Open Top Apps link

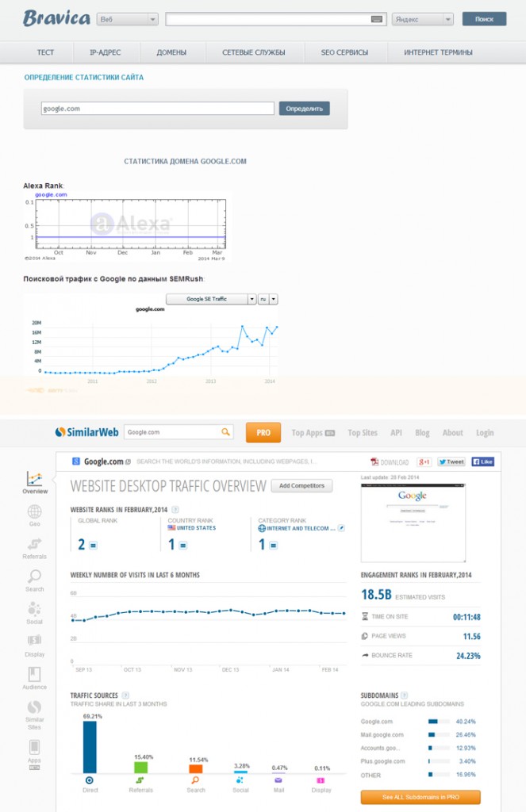click(x=313, y=432)
